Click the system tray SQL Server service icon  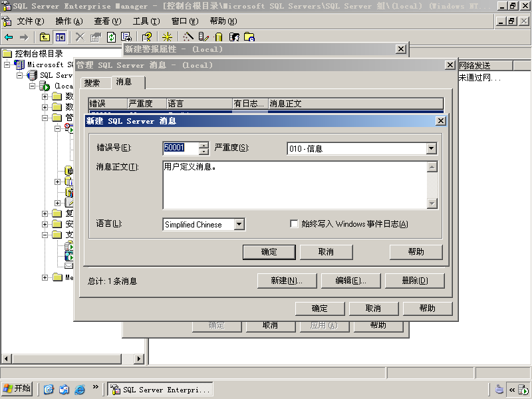click(x=523, y=390)
